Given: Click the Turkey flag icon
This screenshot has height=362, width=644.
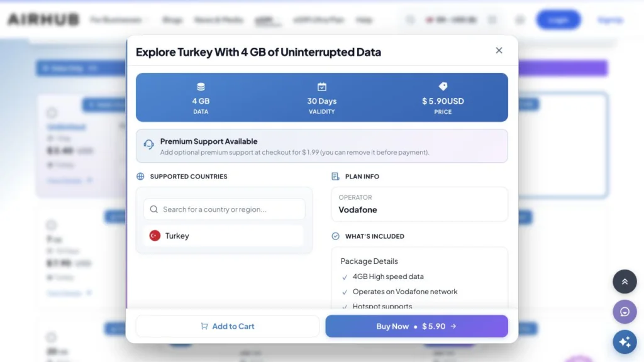Looking at the screenshot, I should tap(155, 236).
